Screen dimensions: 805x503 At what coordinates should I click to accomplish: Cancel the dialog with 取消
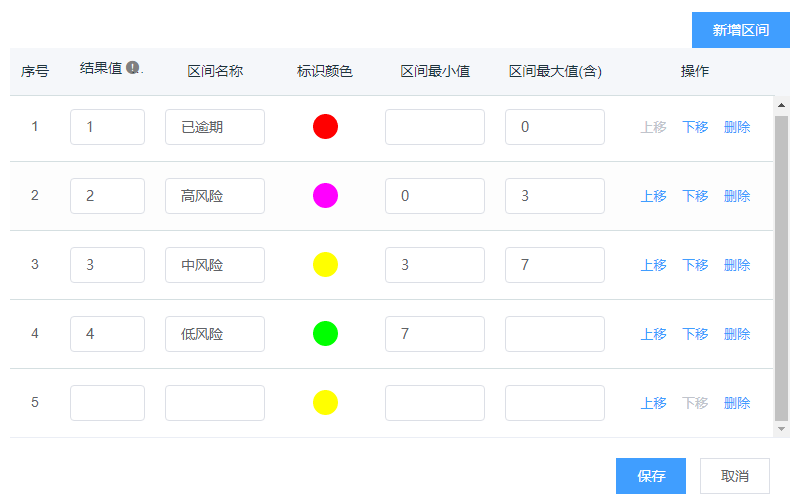coord(735,476)
